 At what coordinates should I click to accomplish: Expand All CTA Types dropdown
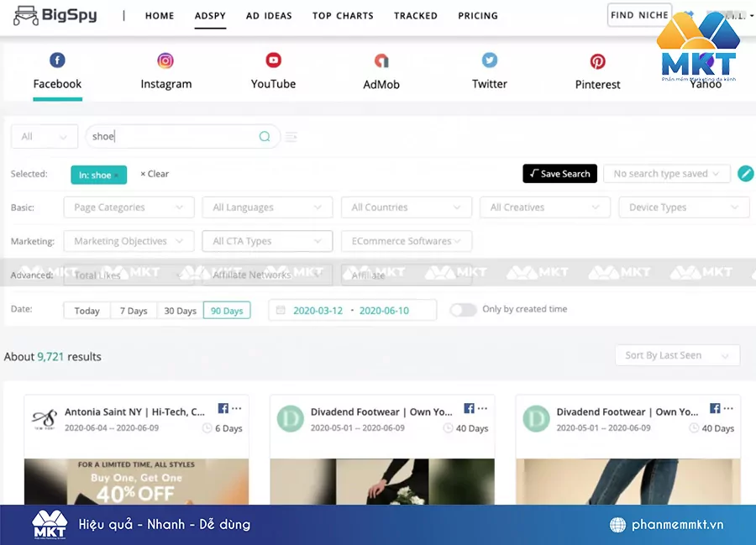268,241
